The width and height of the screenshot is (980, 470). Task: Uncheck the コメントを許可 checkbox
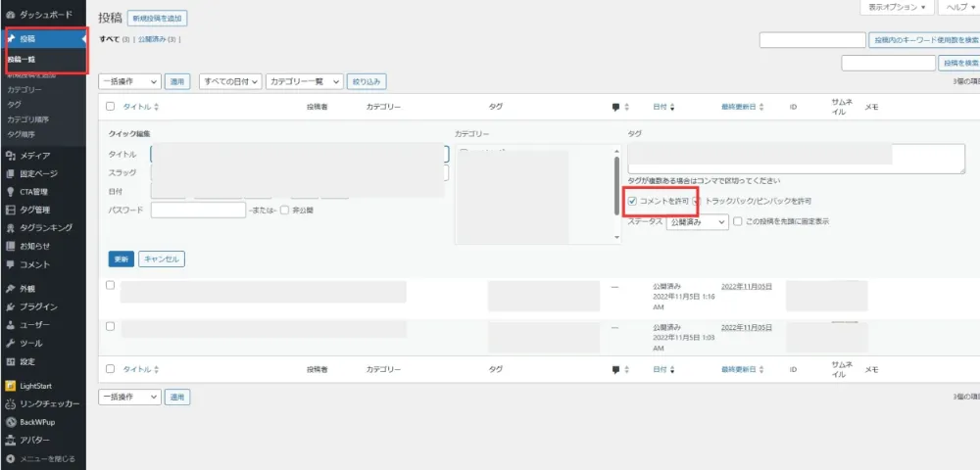click(632, 201)
